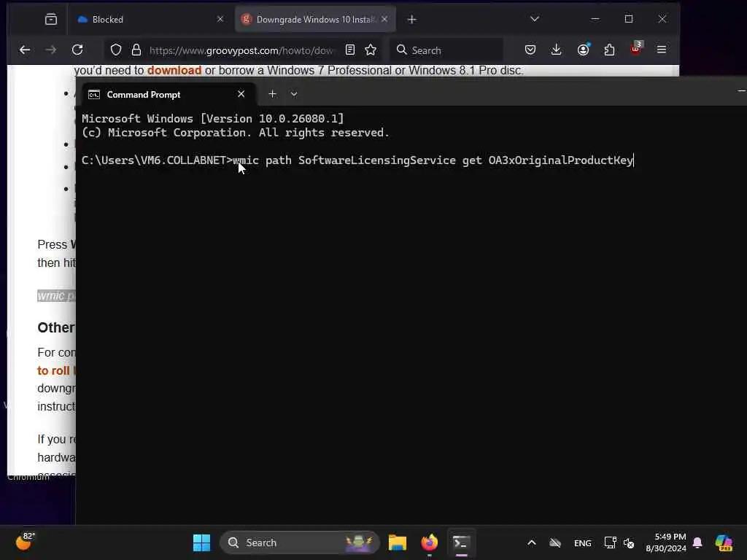Show site security padlock info
The image size is (747, 560).
136,50
